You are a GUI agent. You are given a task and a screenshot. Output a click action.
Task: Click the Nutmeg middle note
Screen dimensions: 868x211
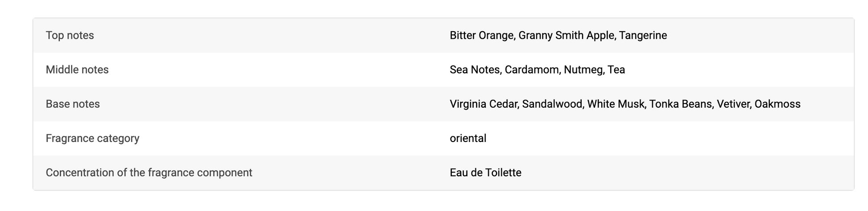[583, 70]
